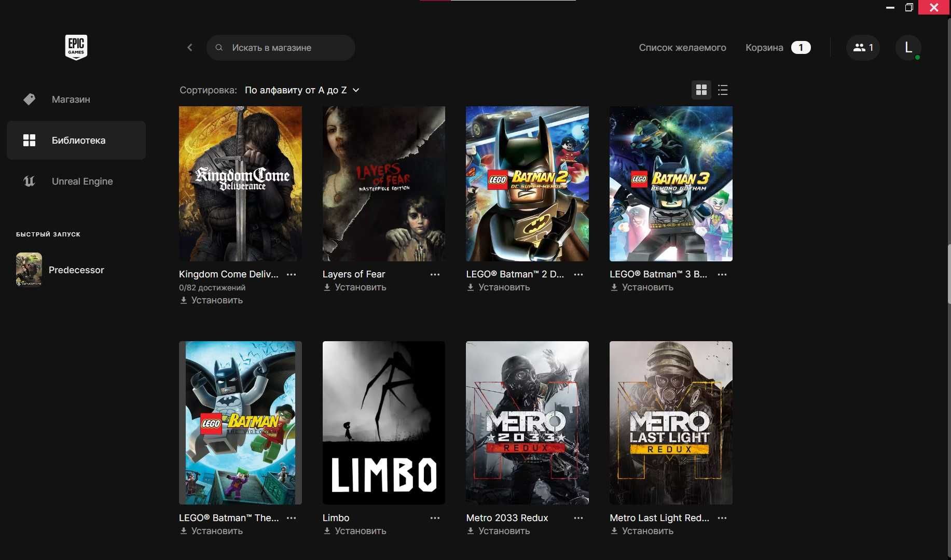Open Unreal Engine section

[x=76, y=181]
